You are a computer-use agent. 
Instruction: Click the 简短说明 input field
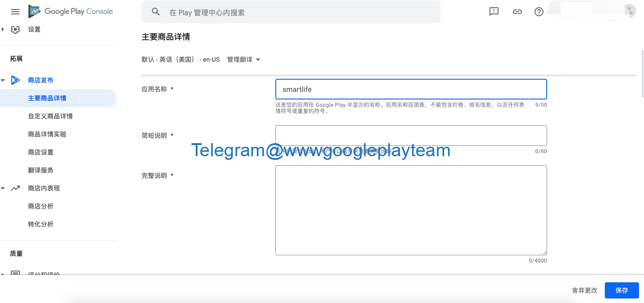(x=411, y=136)
